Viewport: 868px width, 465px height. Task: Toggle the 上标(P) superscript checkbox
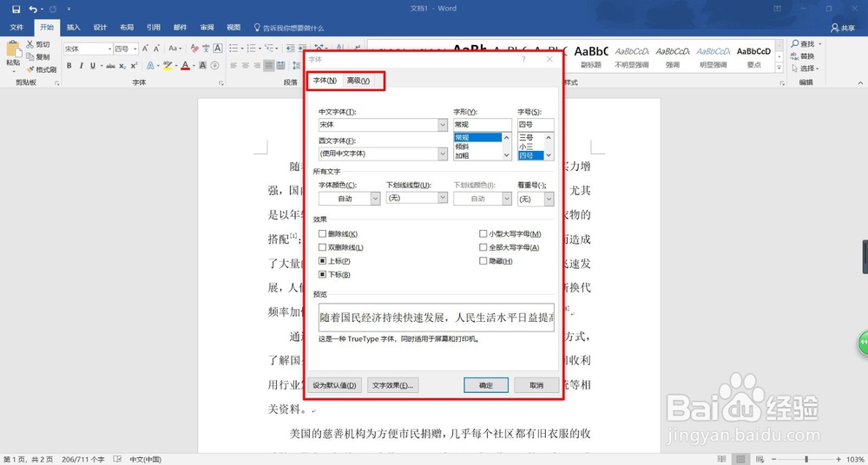click(x=322, y=261)
